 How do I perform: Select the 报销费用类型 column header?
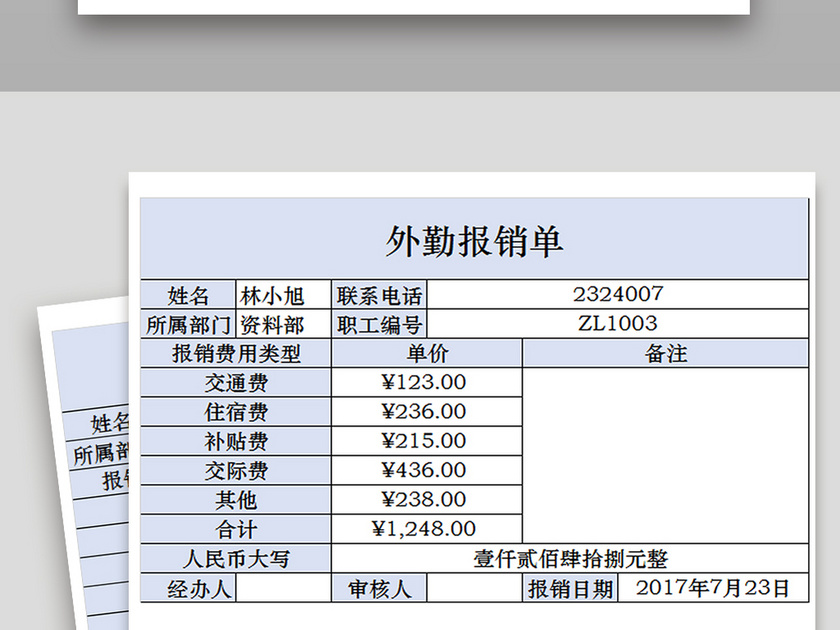pos(237,352)
